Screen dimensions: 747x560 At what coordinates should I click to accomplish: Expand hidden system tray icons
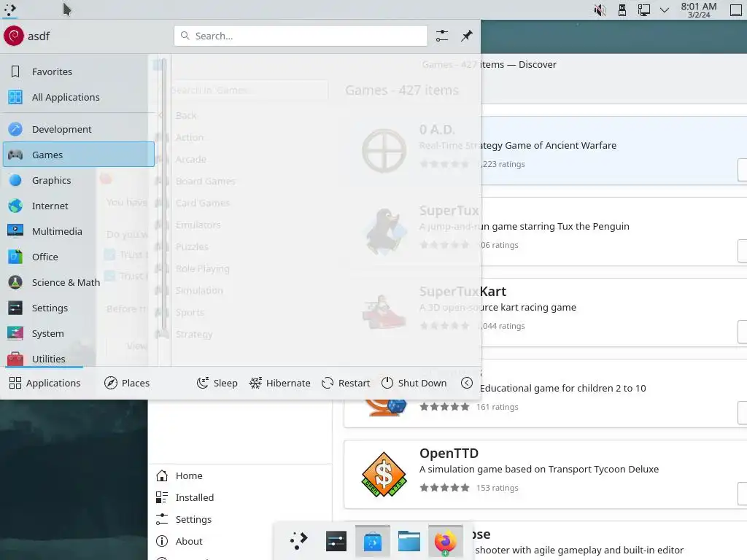pos(664,9)
